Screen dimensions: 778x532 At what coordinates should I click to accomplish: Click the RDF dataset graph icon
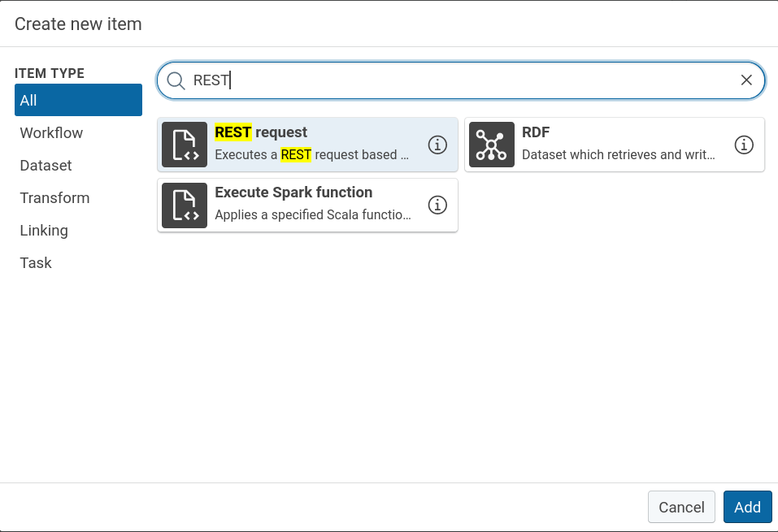click(492, 144)
